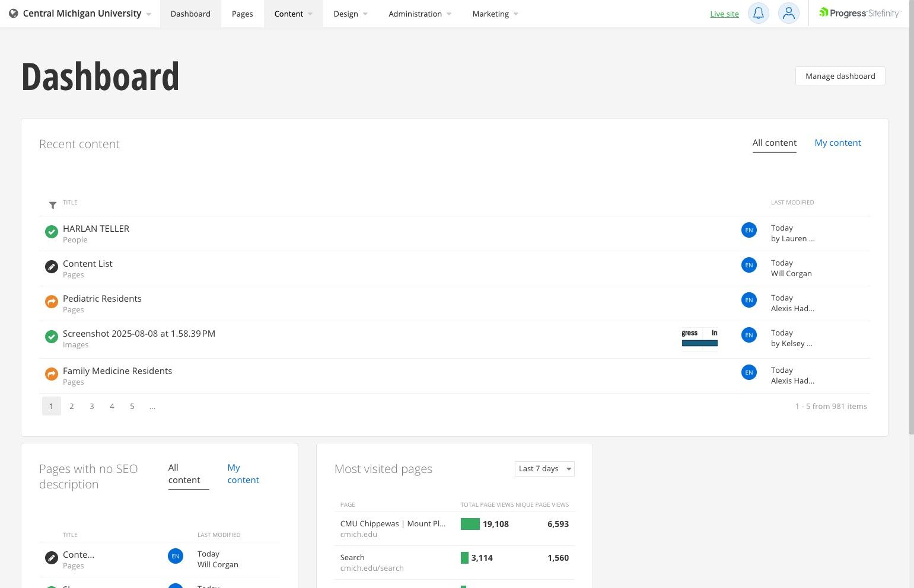Click the 'by Kelsey ...' modified text
914x588 pixels.
point(792,344)
